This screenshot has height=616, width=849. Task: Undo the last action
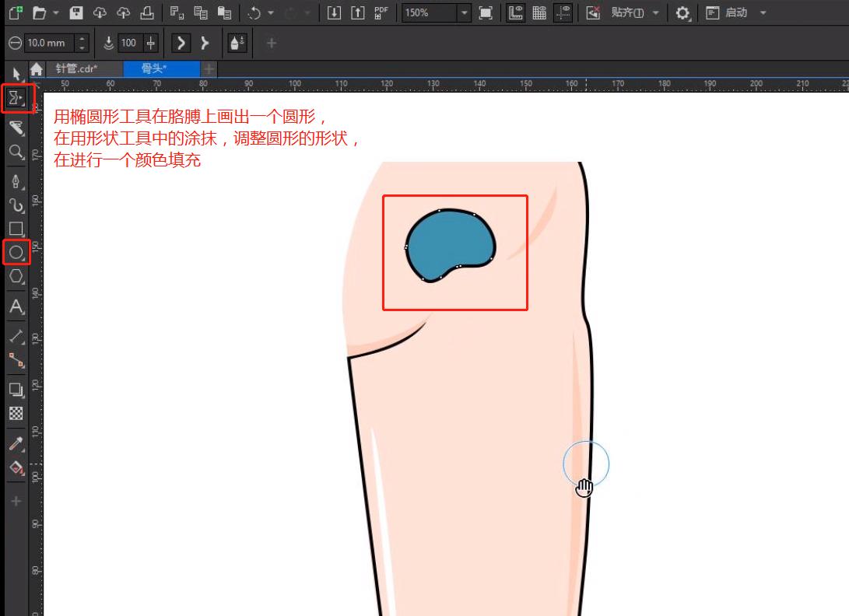pyautogui.click(x=254, y=12)
